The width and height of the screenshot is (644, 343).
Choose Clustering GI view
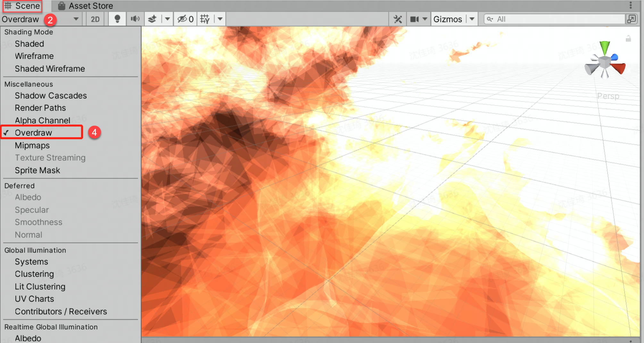(x=34, y=274)
